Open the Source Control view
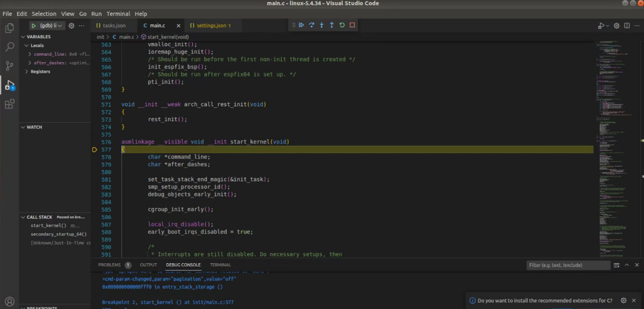 coord(9,66)
